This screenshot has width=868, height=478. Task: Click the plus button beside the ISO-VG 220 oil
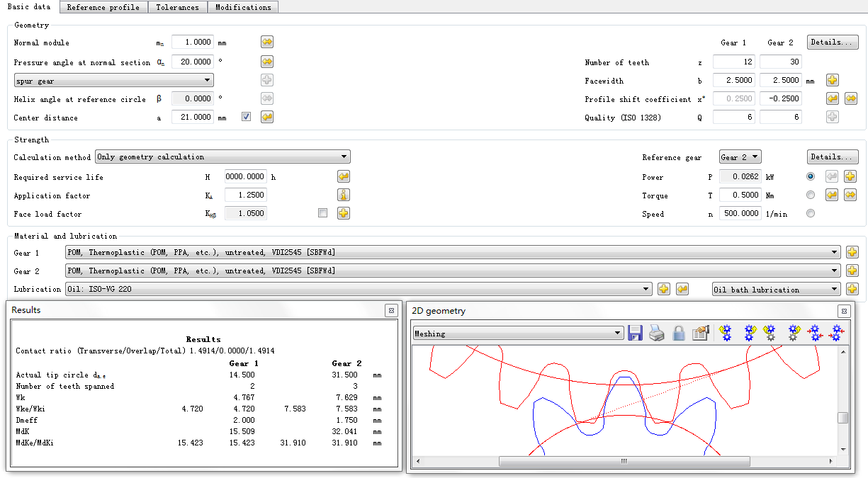664,289
